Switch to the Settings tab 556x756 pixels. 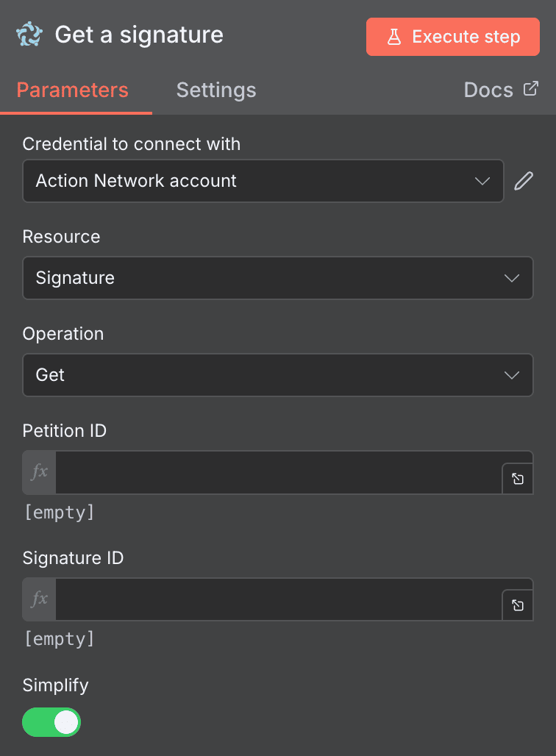[x=215, y=89]
